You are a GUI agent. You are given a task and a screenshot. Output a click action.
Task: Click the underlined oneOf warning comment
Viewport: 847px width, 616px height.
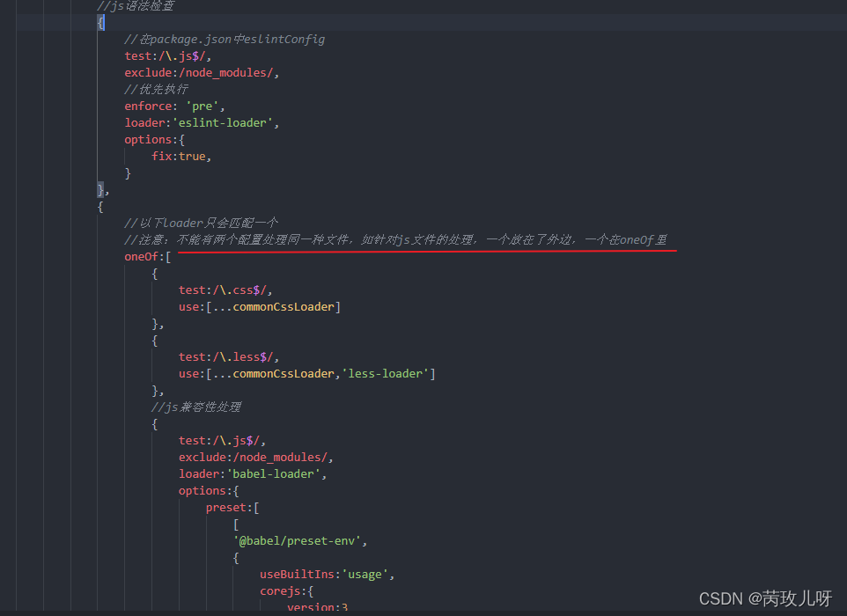[x=395, y=239]
